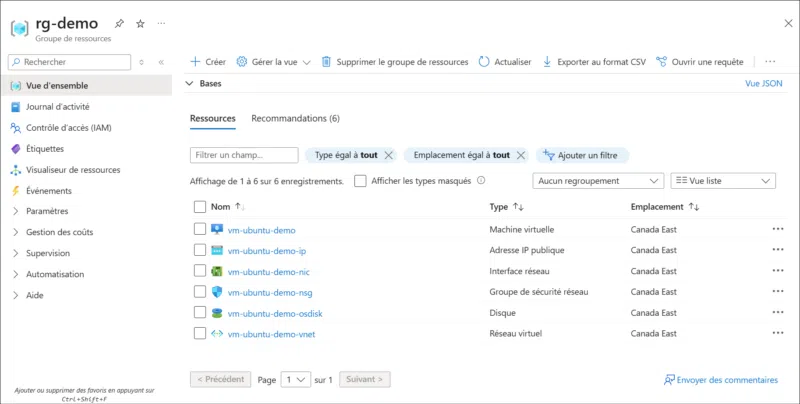The image size is (800, 404).
Task: Click the Actualiser refresh icon
Action: point(484,62)
